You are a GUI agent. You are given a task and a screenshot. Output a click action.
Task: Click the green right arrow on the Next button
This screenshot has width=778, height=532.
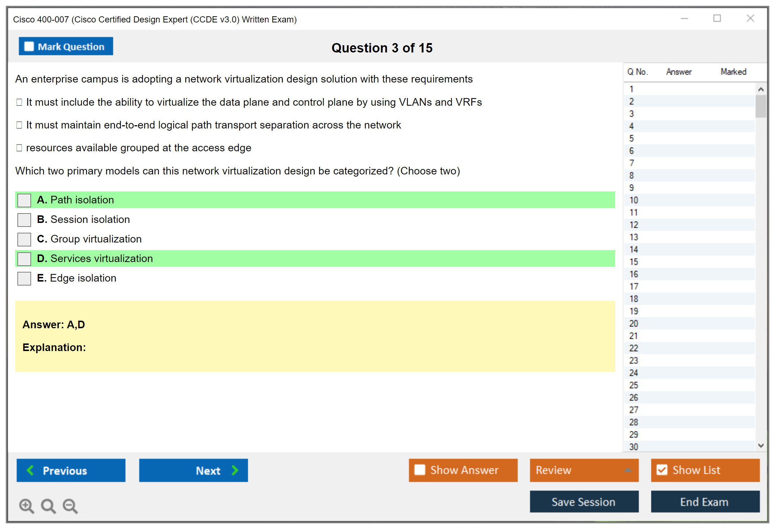[x=235, y=470]
